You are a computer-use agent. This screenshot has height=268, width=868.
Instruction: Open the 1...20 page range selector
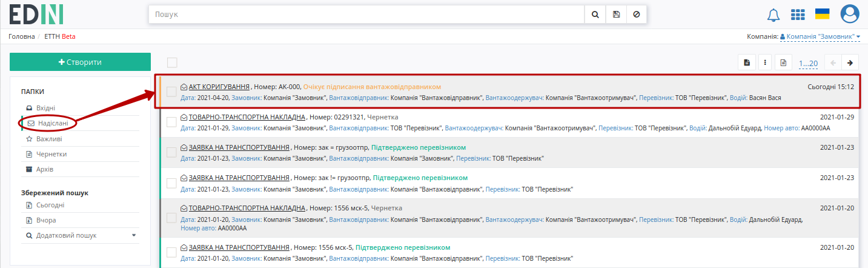[x=808, y=63]
